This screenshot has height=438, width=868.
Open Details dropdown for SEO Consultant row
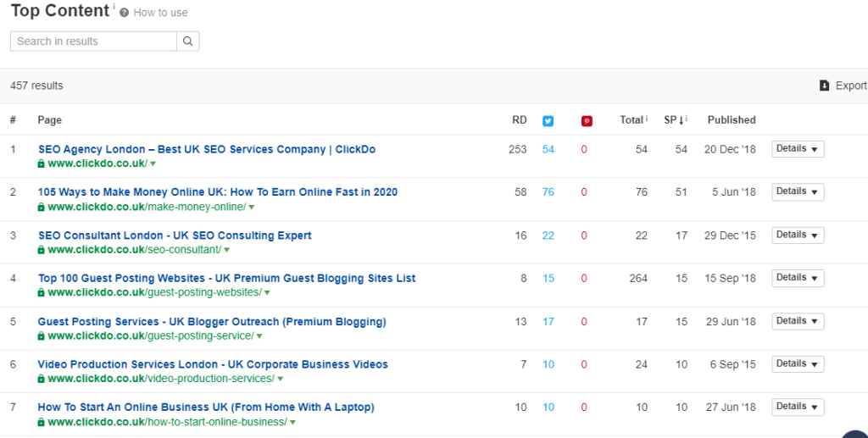pos(798,235)
